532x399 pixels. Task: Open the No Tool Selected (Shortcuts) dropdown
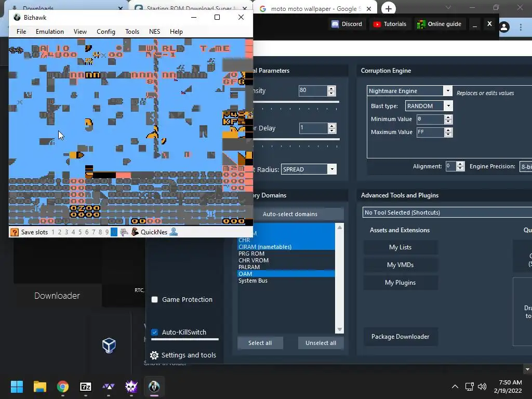(447, 212)
